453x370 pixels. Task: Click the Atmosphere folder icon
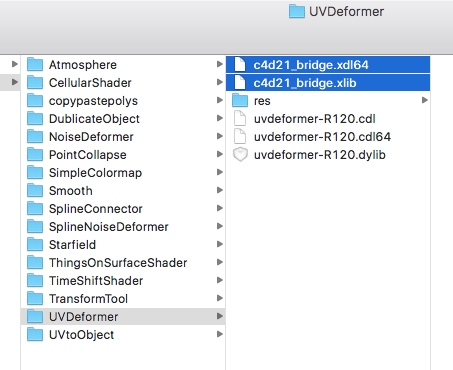[x=35, y=64]
